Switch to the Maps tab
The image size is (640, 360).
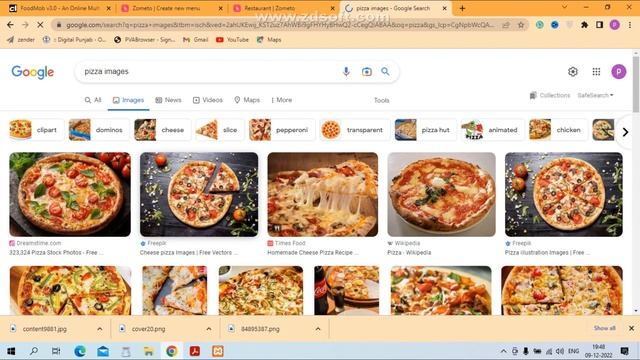(247, 100)
